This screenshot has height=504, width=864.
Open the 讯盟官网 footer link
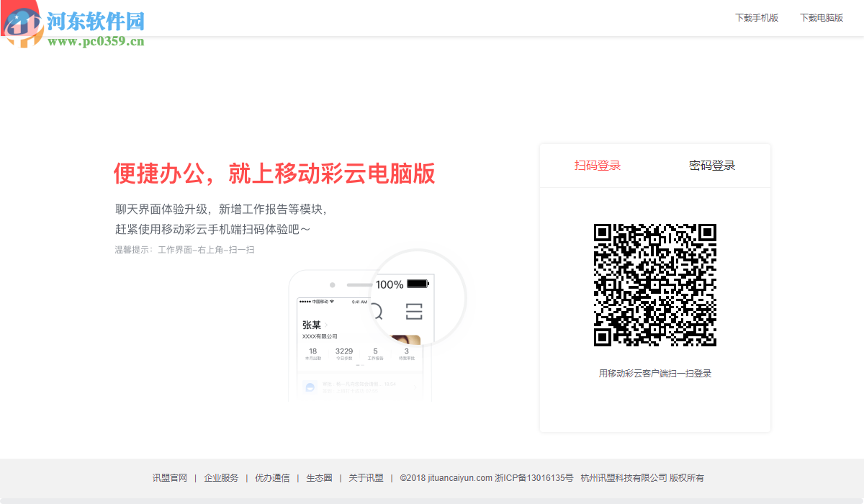click(170, 478)
